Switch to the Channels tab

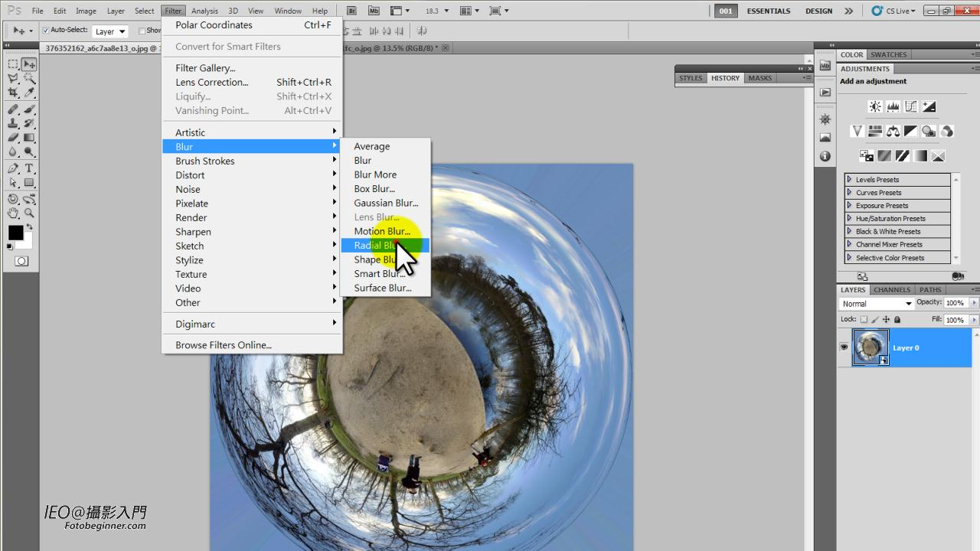pyautogui.click(x=892, y=290)
